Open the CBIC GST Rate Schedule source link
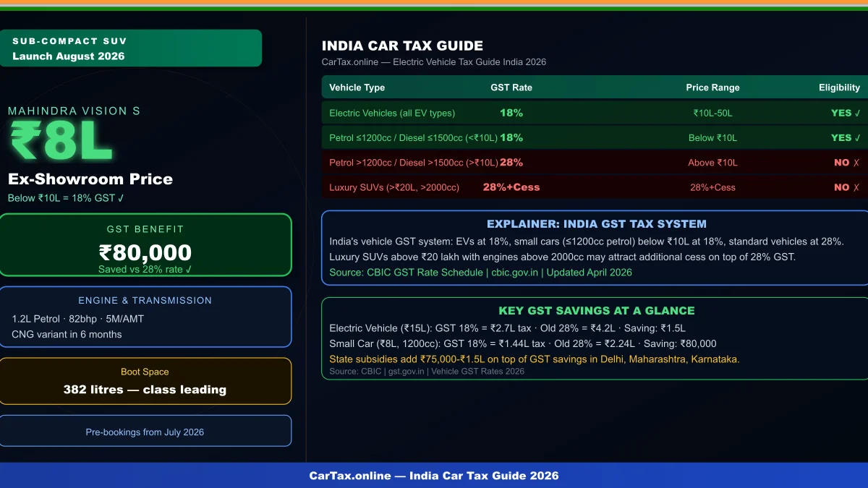 pos(480,273)
